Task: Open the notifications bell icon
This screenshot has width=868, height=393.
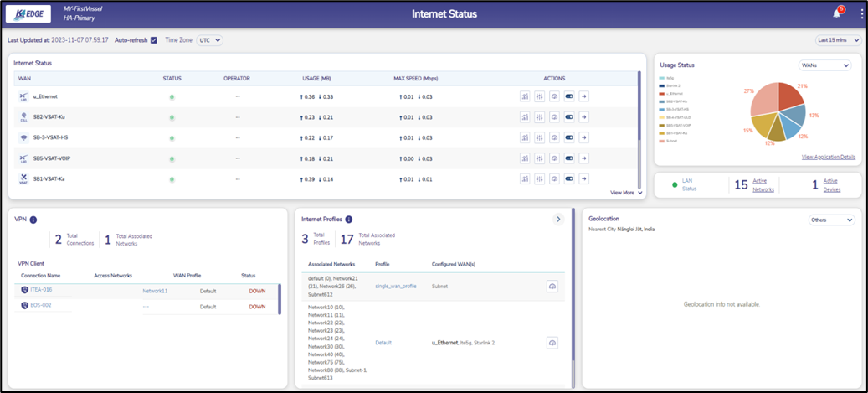Action: pyautogui.click(x=836, y=13)
